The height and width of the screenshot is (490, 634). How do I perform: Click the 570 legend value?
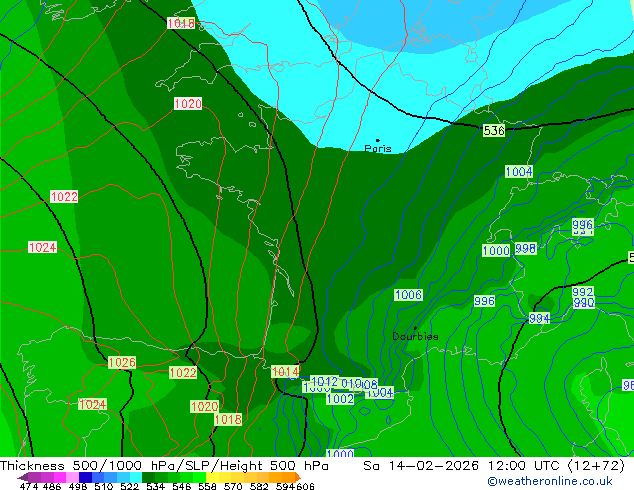pyautogui.click(x=233, y=486)
